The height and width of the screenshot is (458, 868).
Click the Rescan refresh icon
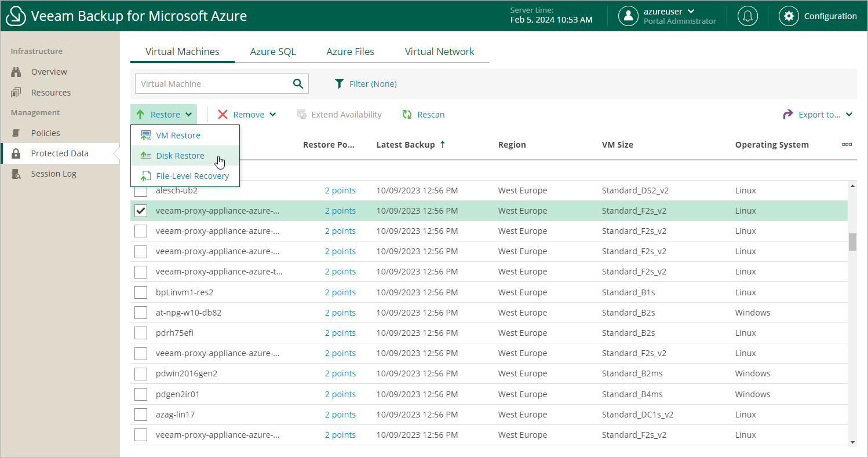[x=407, y=115]
